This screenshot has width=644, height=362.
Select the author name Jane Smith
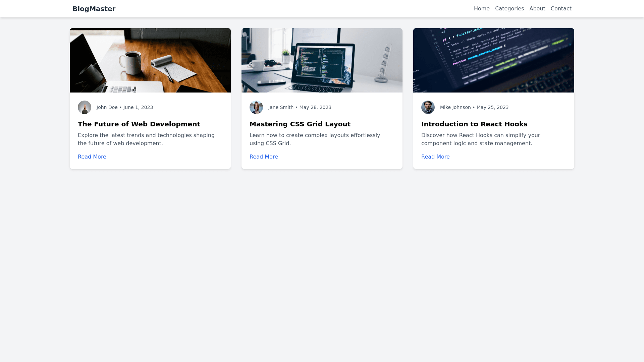[x=281, y=107]
